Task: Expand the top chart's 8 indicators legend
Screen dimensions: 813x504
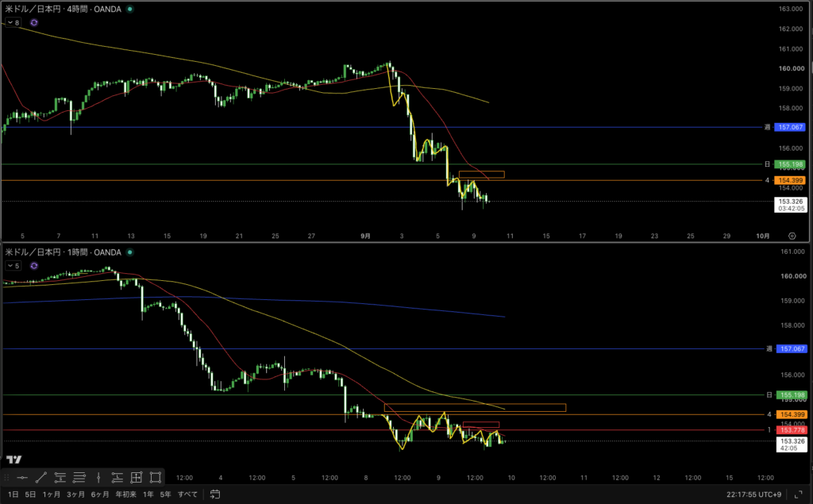Action: (13, 23)
